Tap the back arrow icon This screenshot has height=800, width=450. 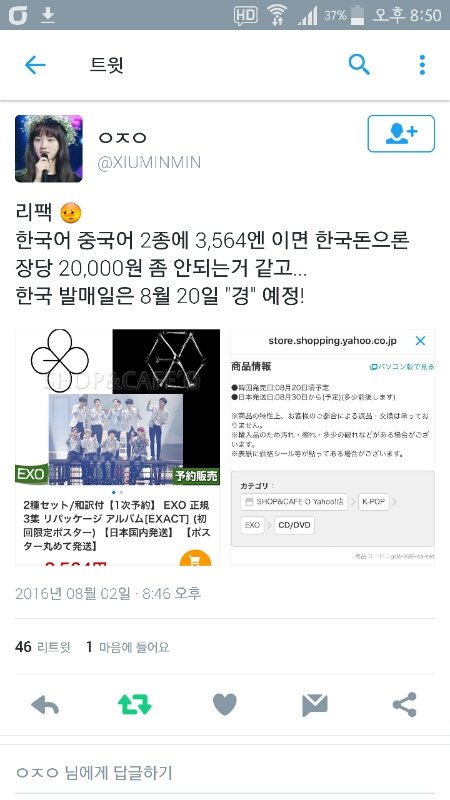point(35,65)
